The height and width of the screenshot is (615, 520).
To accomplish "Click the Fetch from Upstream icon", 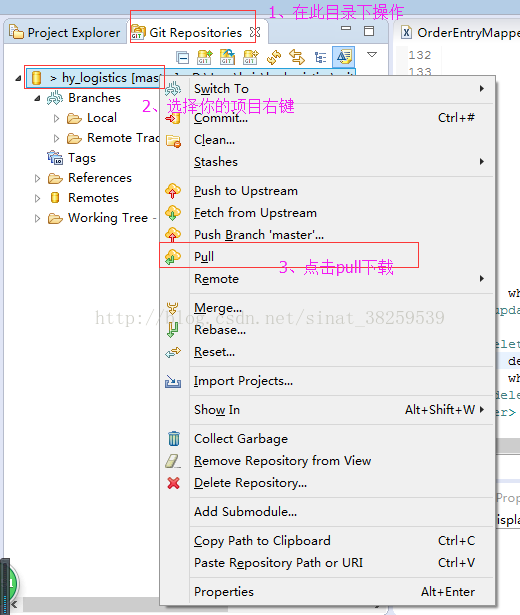I will tap(173, 213).
